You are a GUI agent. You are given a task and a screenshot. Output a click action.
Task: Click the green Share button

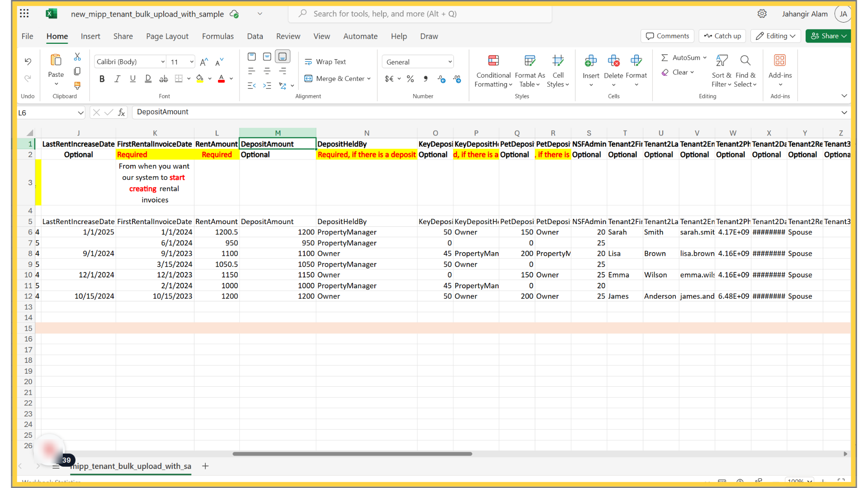point(828,36)
